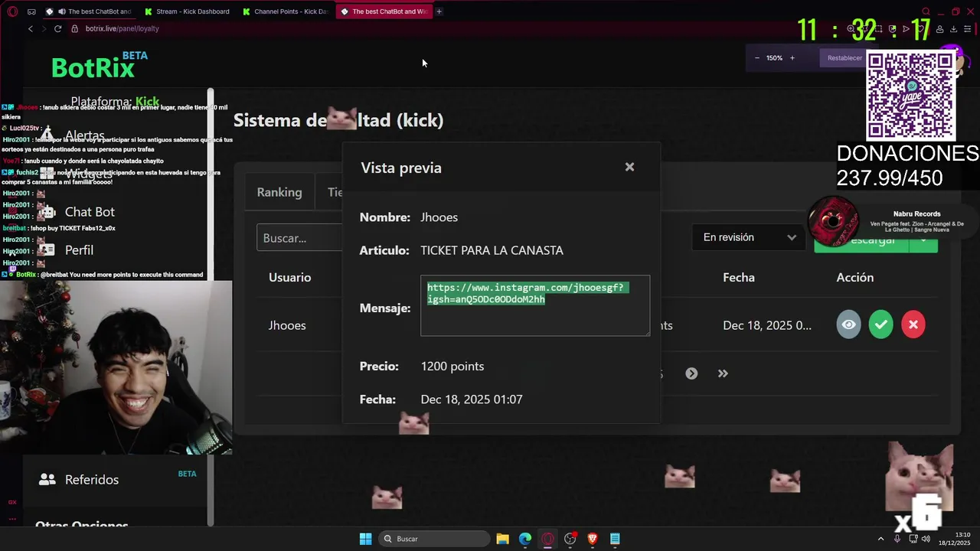Click the sidebar scrollbar
Viewport: 980px width, 551px height.
click(211, 306)
